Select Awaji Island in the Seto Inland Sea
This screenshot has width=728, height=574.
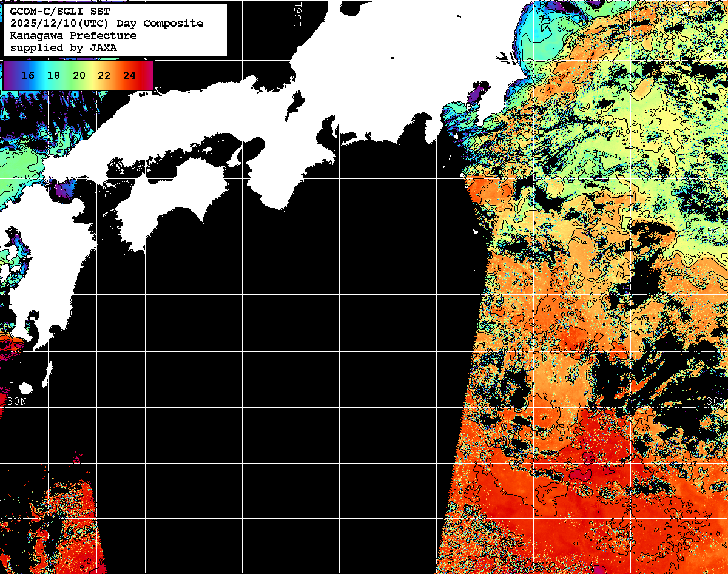[236, 155]
